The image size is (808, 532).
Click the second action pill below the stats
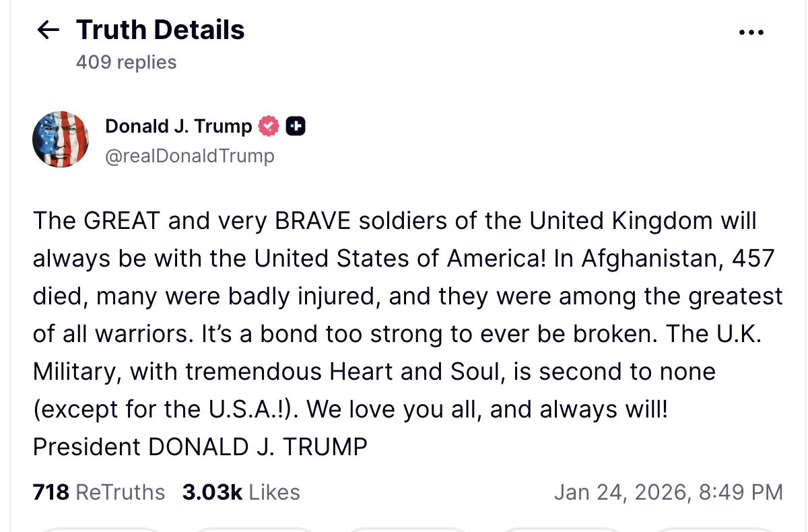252,529
